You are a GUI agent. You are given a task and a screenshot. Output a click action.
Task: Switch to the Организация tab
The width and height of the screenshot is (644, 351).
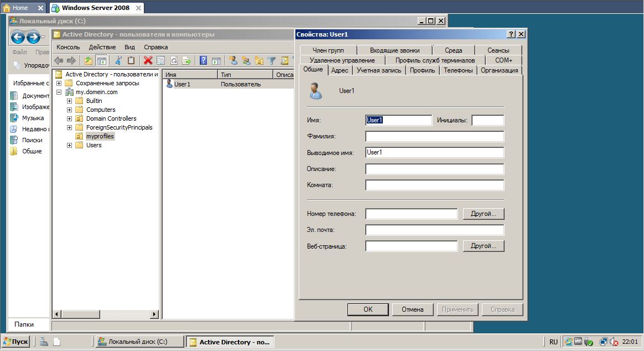500,70
